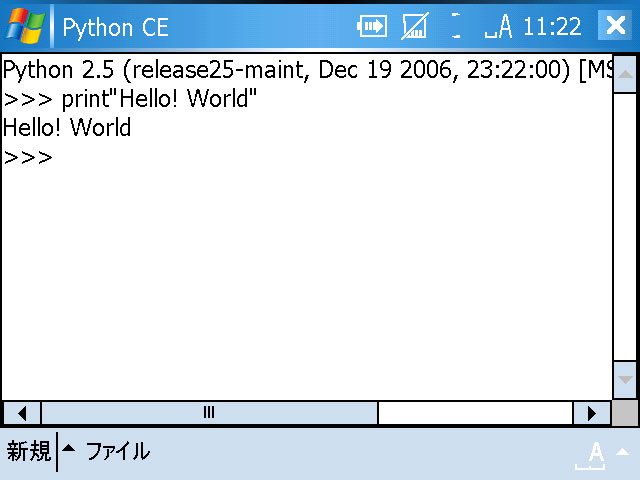
Task: Click the empty >>> prompt line
Action: click(28, 158)
